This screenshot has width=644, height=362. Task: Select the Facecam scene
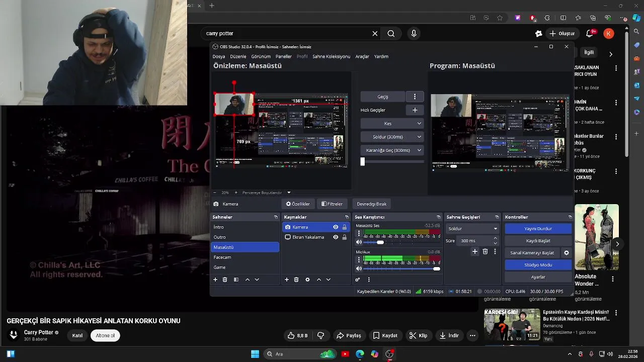pyautogui.click(x=245, y=257)
